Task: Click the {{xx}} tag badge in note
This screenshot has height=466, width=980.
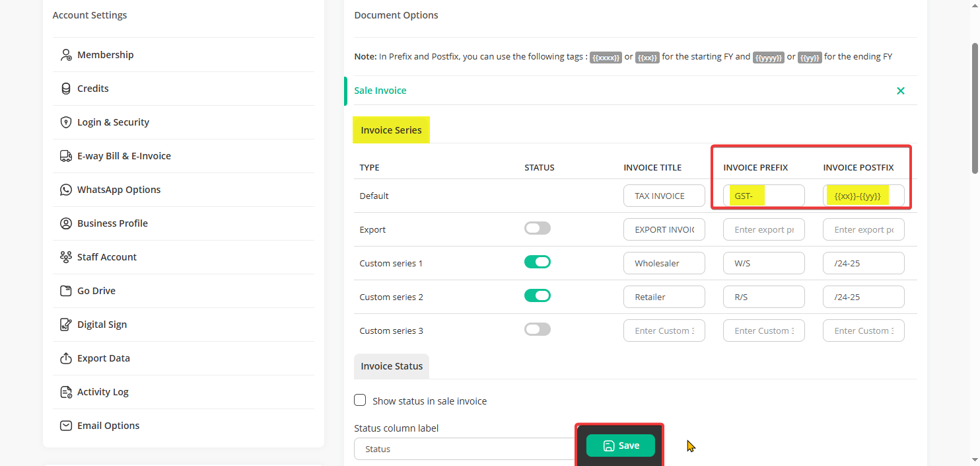Action: point(647,58)
